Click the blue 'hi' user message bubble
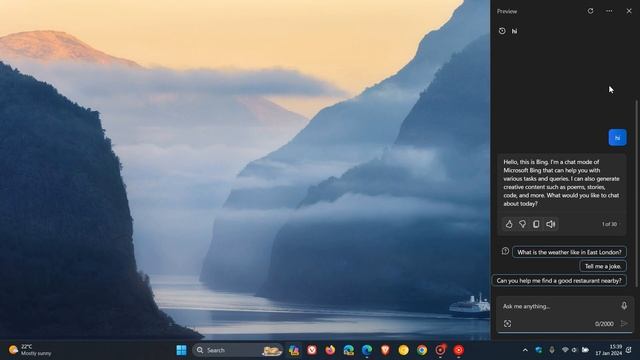The height and width of the screenshot is (360, 640). [x=617, y=138]
